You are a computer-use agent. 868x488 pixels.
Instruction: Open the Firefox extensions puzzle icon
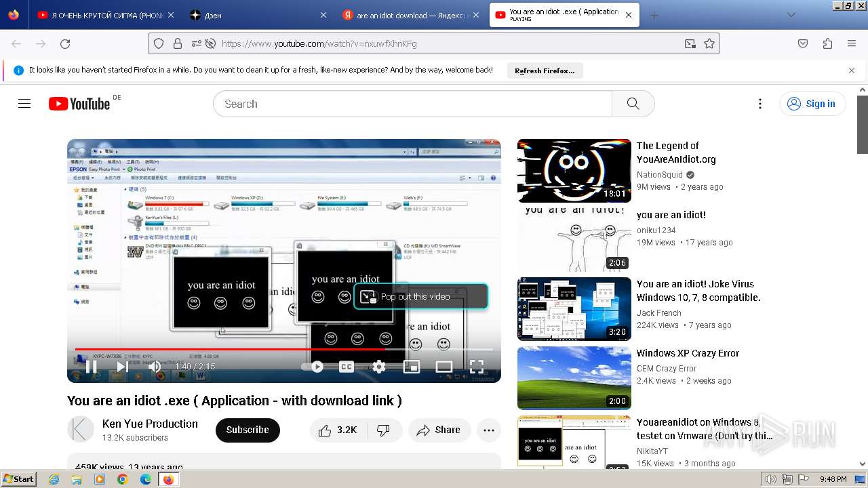[x=827, y=43]
